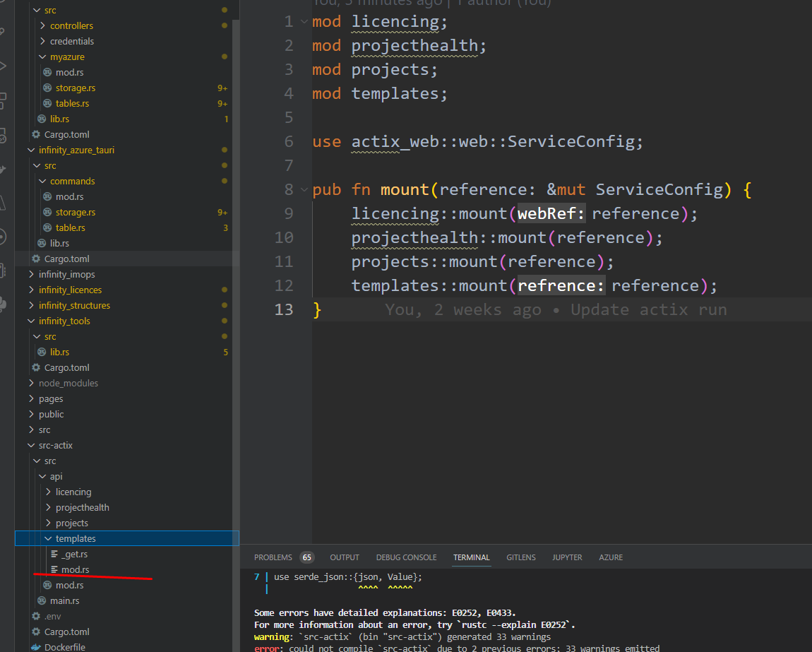Open main.rs in src-actix
The image size is (812, 652).
(x=65, y=600)
